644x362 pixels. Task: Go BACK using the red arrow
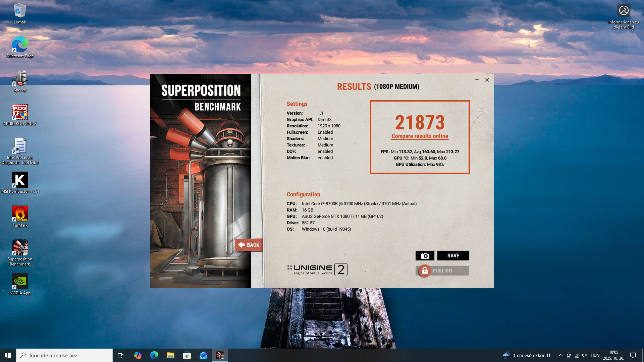pyautogui.click(x=249, y=245)
